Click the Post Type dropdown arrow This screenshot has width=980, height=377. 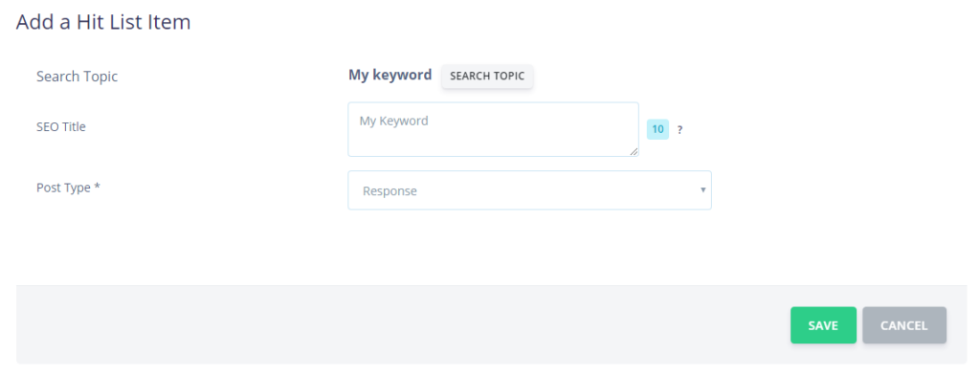(702, 190)
